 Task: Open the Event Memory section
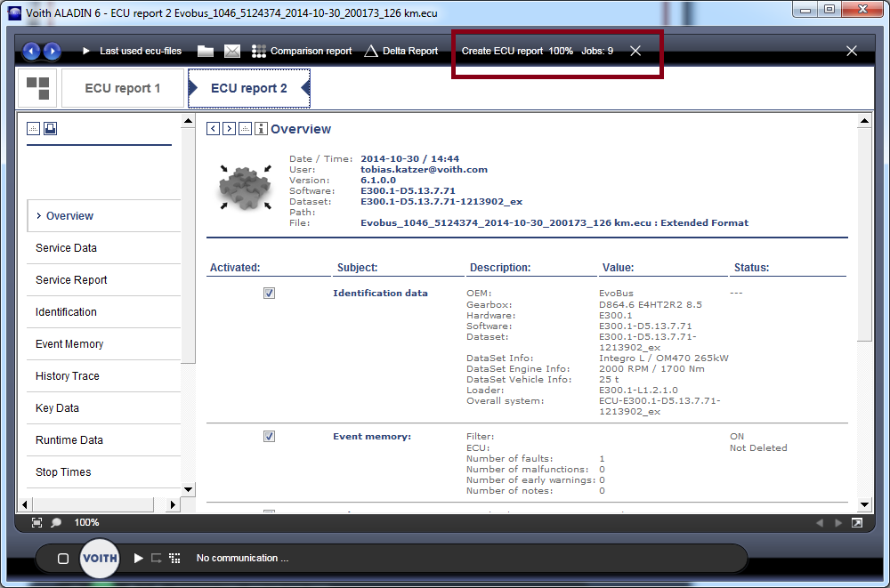pyautogui.click(x=103, y=344)
